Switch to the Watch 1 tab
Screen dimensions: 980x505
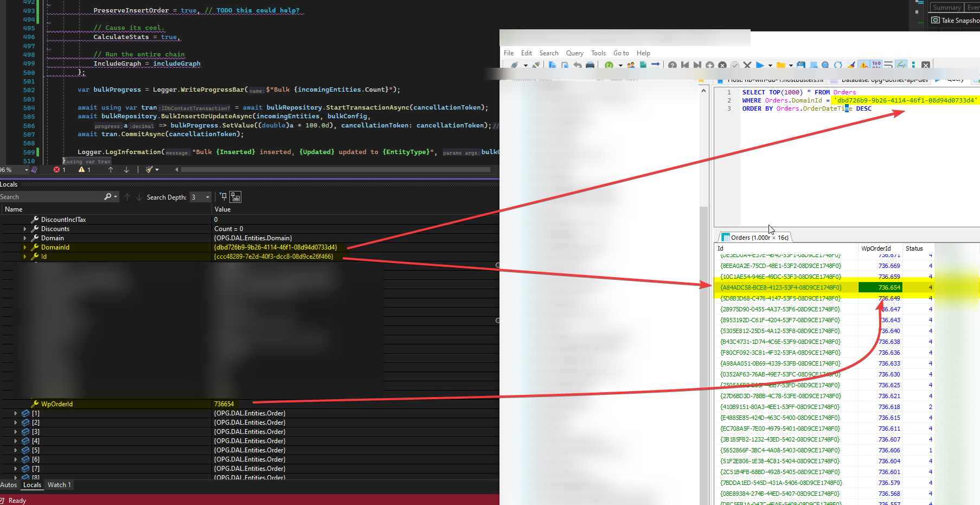[x=59, y=485]
